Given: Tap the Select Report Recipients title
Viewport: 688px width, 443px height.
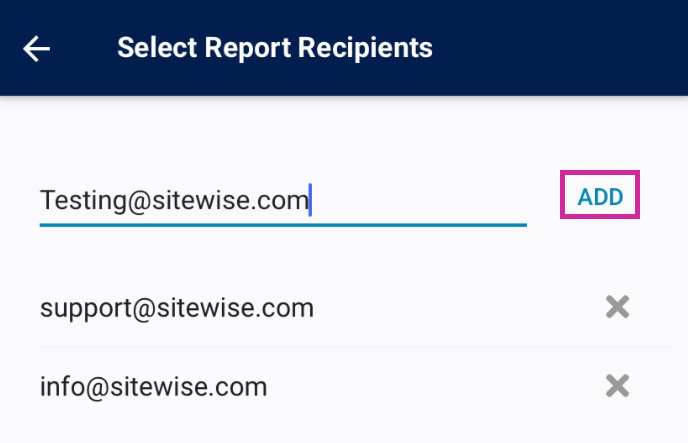Looking at the screenshot, I should click(x=275, y=47).
